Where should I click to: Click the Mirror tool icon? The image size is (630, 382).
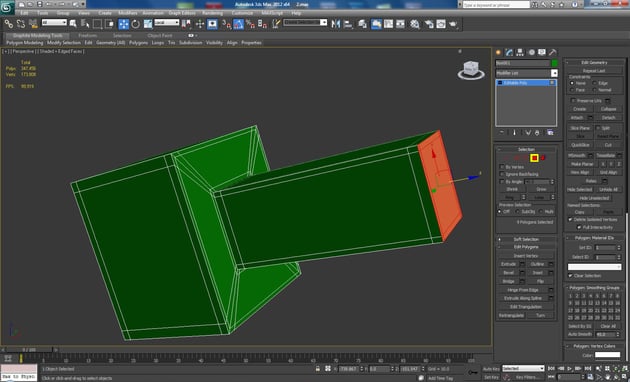click(335, 24)
